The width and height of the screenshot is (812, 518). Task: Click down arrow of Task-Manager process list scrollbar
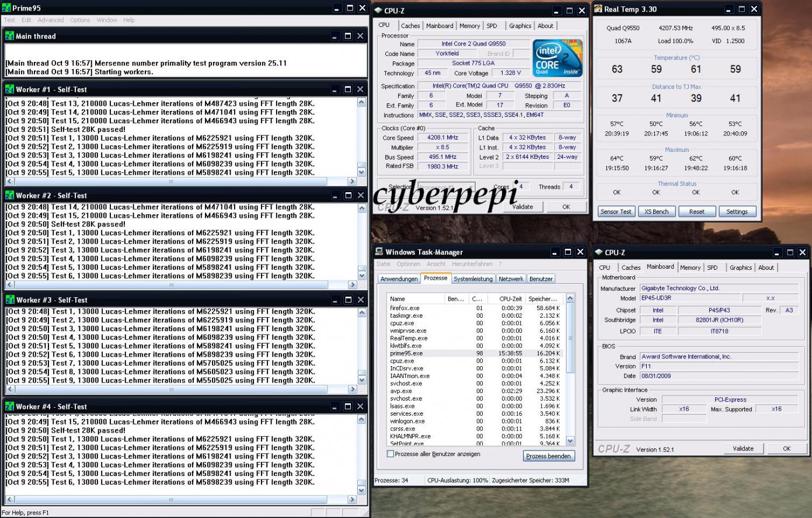click(x=570, y=441)
